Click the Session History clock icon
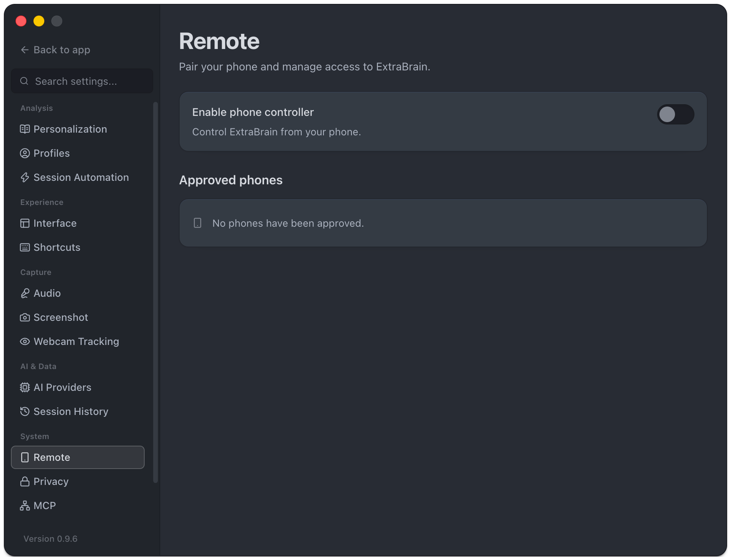Screen dimensions: 731x560 click(25, 411)
